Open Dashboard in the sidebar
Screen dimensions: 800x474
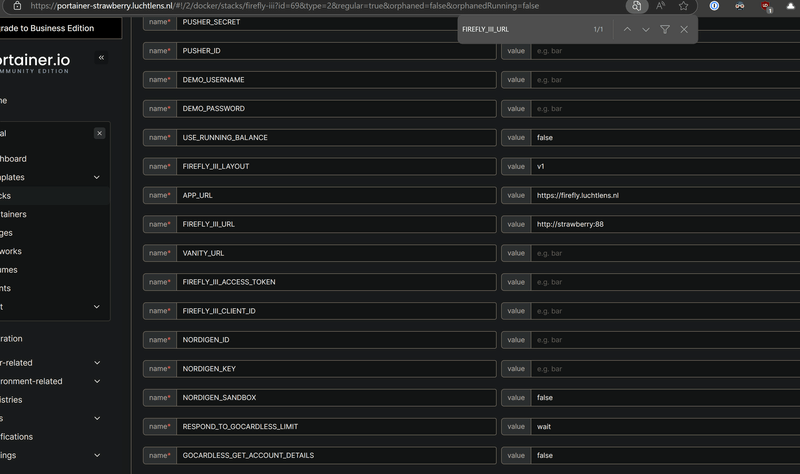point(13,159)
